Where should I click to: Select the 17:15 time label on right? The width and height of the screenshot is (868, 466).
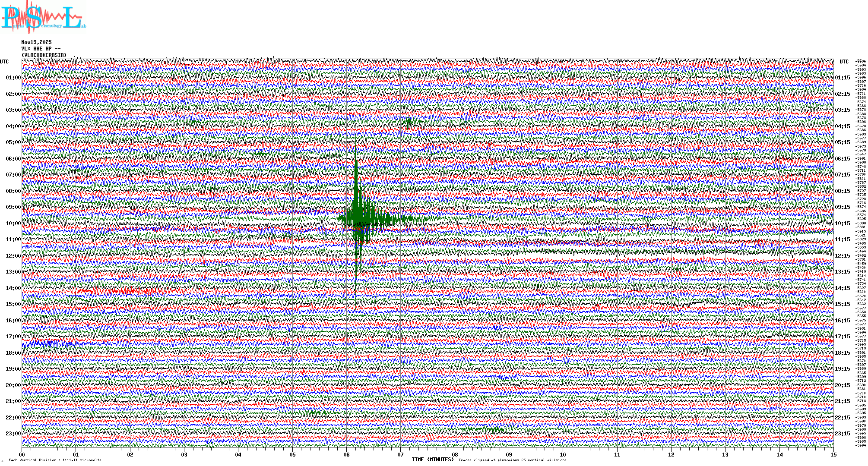pyautogui.click(x=842, y=337)
